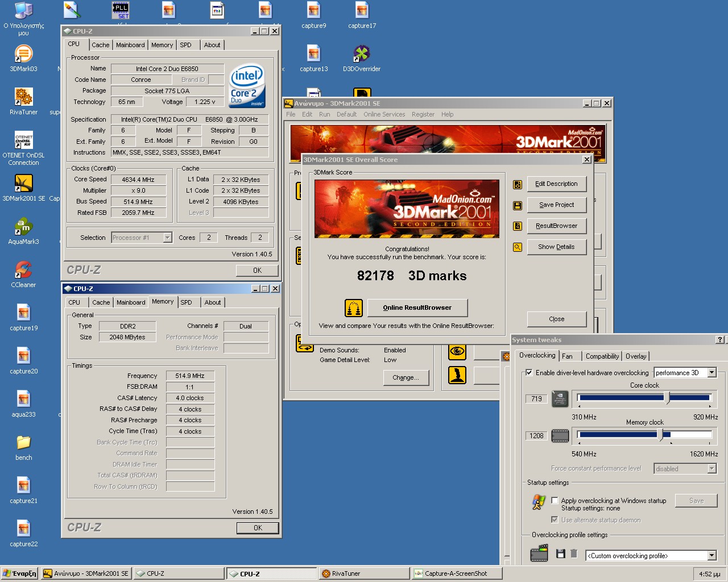Viewport: 728px width, 582px height.
Task: Click the core clock value field 719
Action: pos(536,399)
